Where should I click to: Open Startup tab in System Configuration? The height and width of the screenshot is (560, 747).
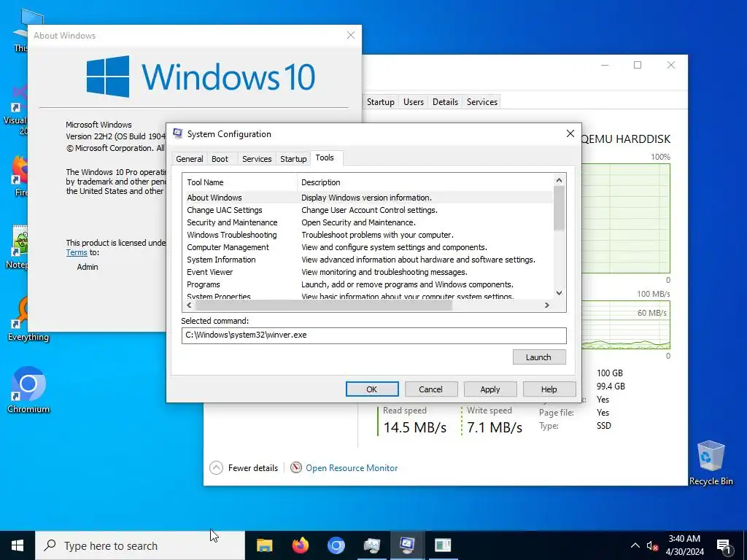coord(293,159)
